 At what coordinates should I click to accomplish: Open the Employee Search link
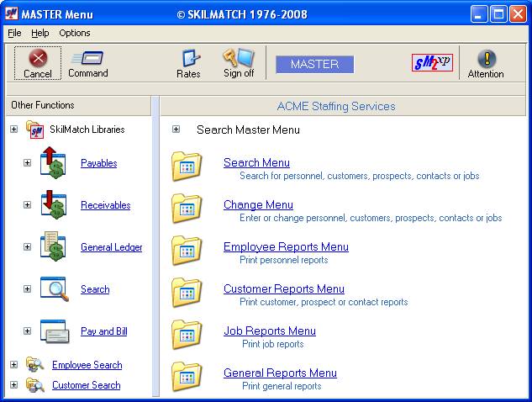[x=87, y=365]
